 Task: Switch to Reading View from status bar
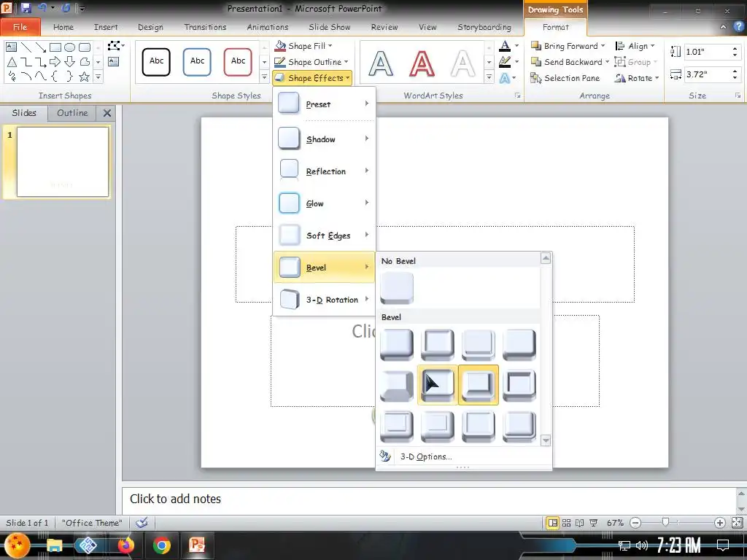579,523
